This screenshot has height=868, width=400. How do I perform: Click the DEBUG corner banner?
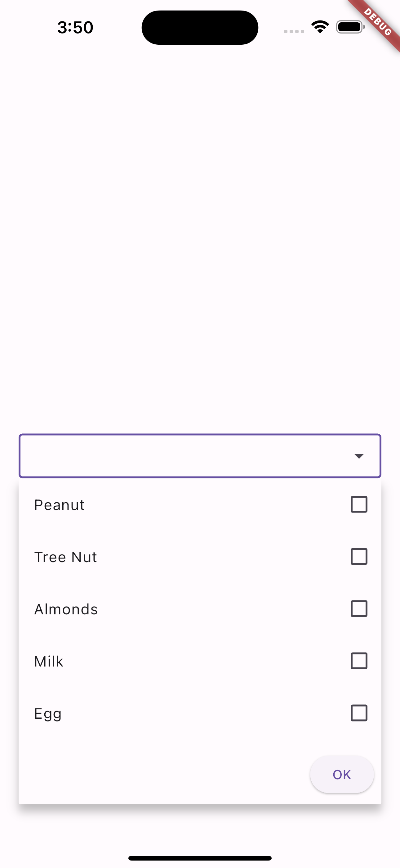click(377, 22)
